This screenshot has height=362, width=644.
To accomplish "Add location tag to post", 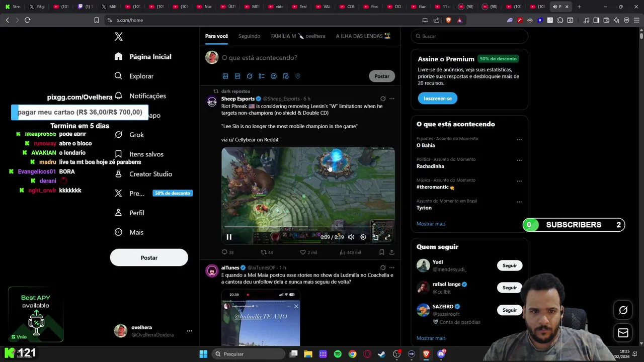I will [x=298, y=76].
